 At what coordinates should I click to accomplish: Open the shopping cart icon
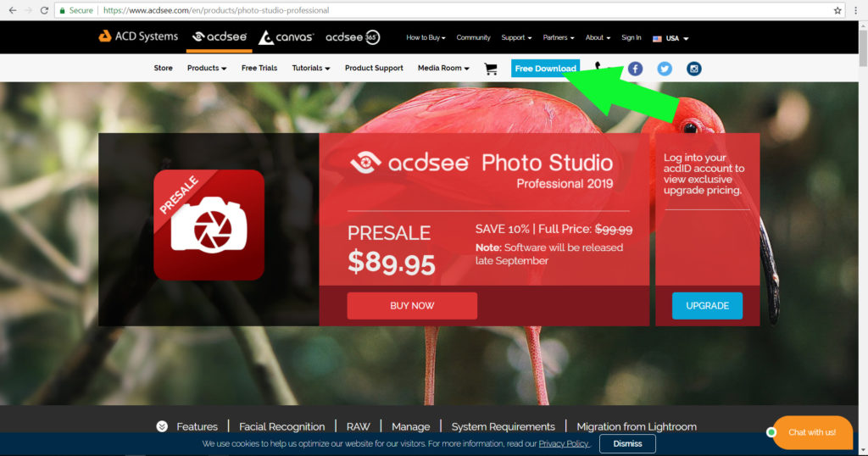(491, 69)
